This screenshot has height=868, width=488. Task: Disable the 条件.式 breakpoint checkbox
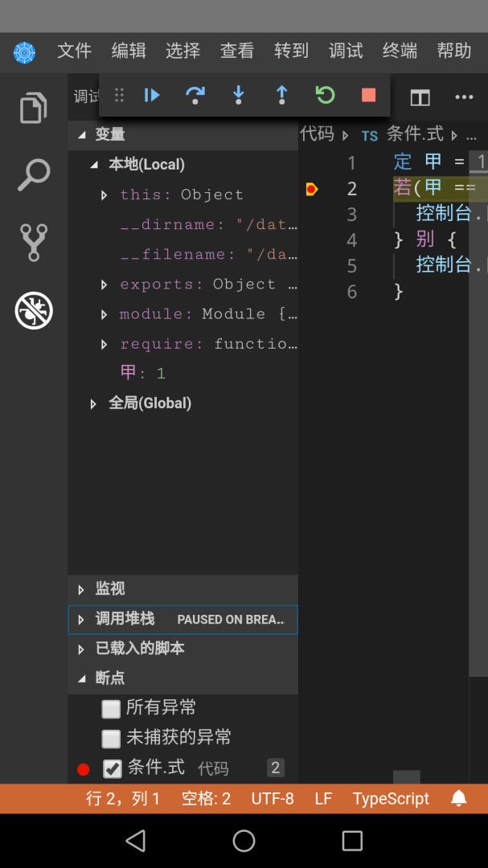(113, 768)
